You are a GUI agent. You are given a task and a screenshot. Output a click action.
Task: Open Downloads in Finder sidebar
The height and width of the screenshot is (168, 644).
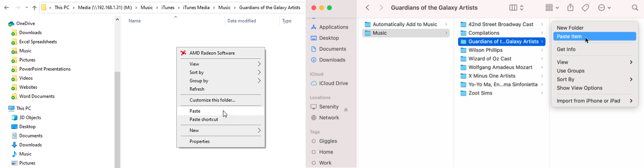(x=328, y=60)
